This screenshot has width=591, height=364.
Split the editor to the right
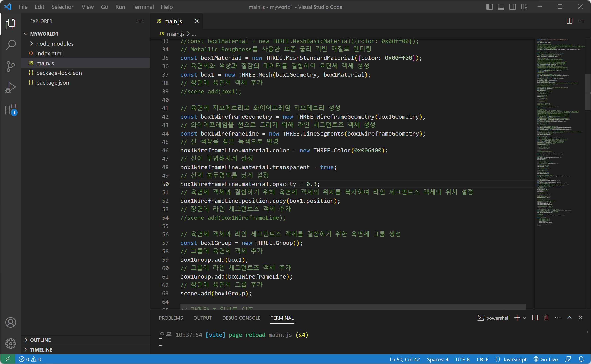[x=569, y=21]
